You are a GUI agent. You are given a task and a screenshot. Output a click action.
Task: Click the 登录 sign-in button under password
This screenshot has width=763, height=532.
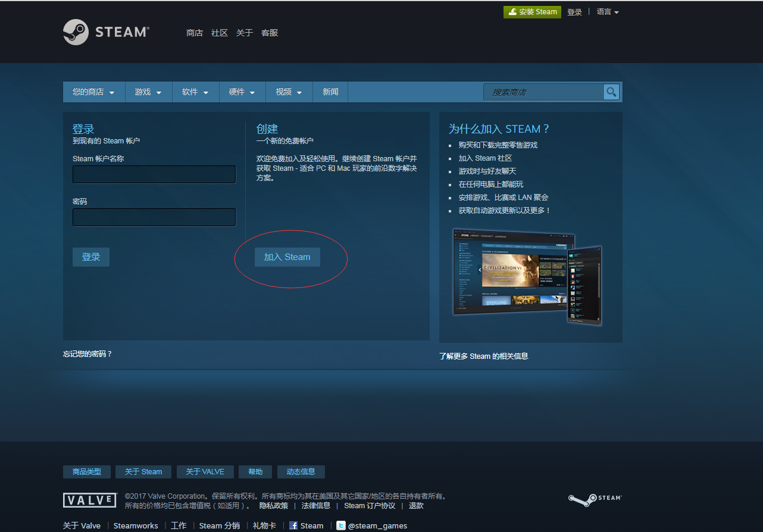[91, 257]
